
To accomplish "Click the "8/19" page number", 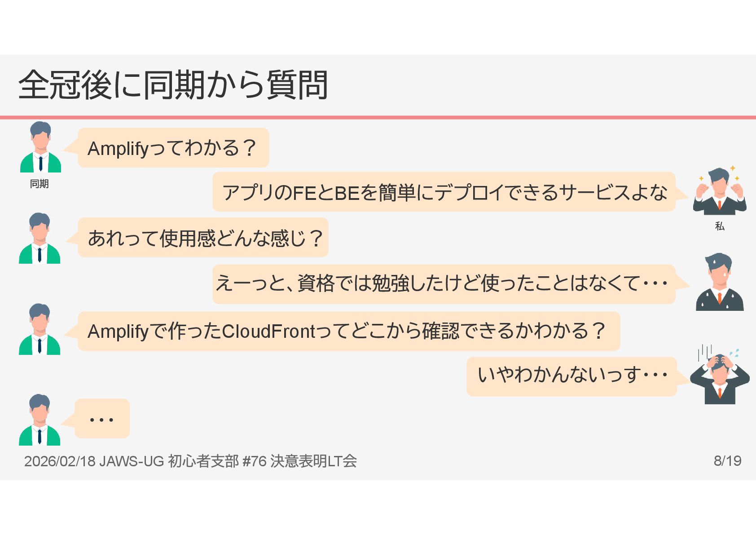I will [x=727, y=461].
